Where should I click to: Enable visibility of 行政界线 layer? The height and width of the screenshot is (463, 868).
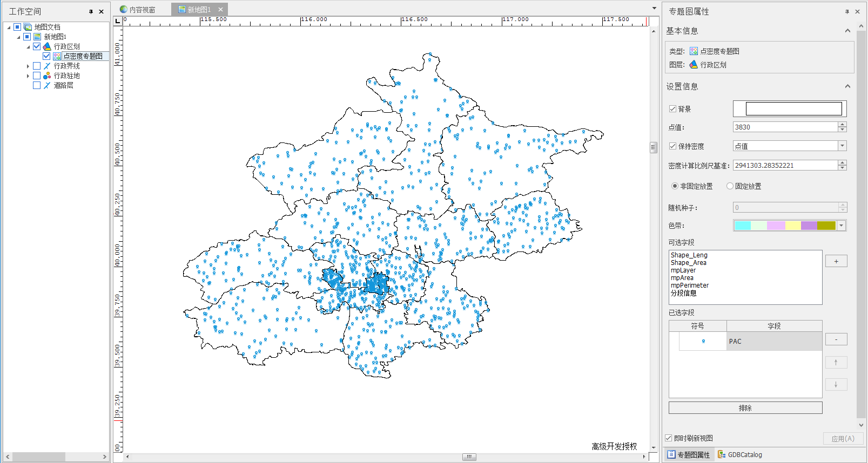click(x=37, y=66)
